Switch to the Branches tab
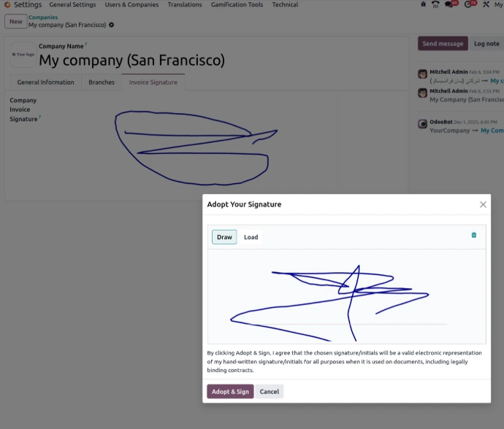Screen dimensions: 504x429 click(x=102, y=82)
